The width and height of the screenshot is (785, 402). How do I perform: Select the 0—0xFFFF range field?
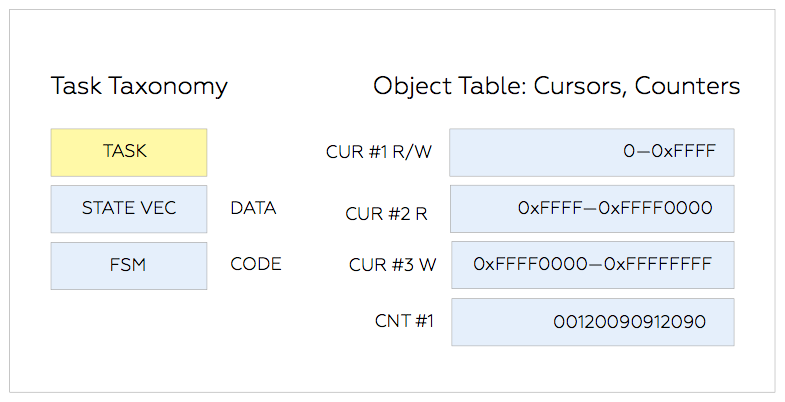click(x=592, y=153)
